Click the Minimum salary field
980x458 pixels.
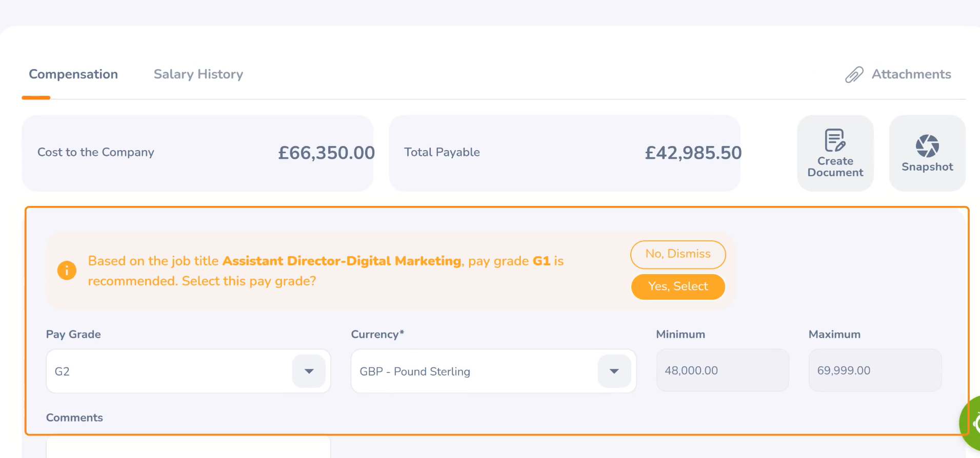pos(722,370)
